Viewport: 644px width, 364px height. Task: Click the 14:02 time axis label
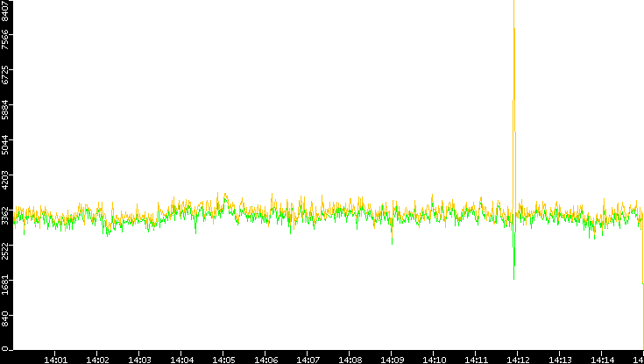pos(97,360)
